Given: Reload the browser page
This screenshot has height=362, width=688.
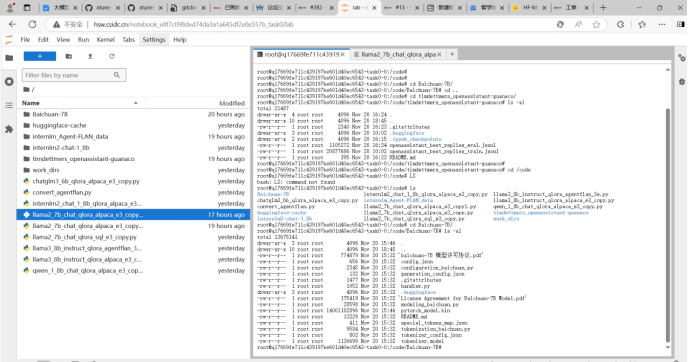Looking at the screenshot, I should coord(32,25).
